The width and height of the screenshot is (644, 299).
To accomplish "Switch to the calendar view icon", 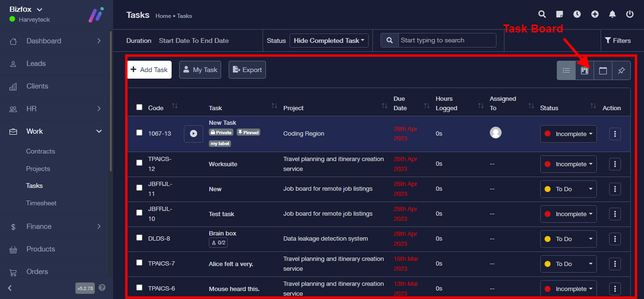I will click(603, 71).
